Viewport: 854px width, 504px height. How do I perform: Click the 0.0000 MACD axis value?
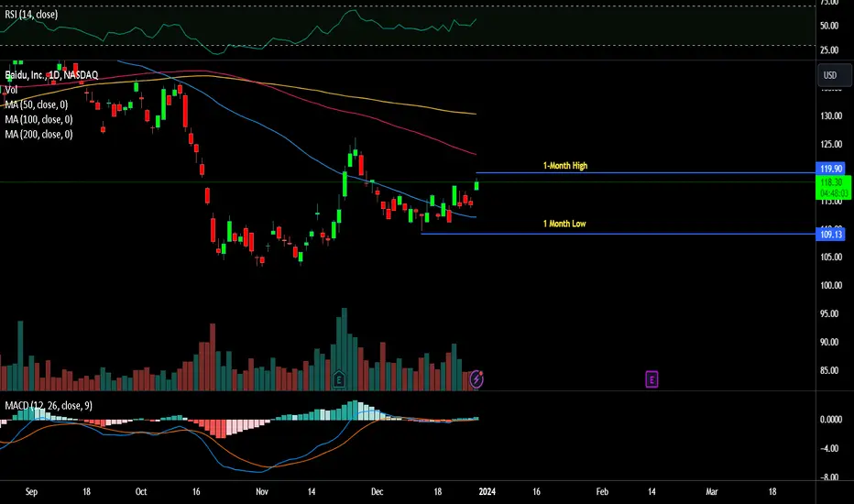(830, 420)
